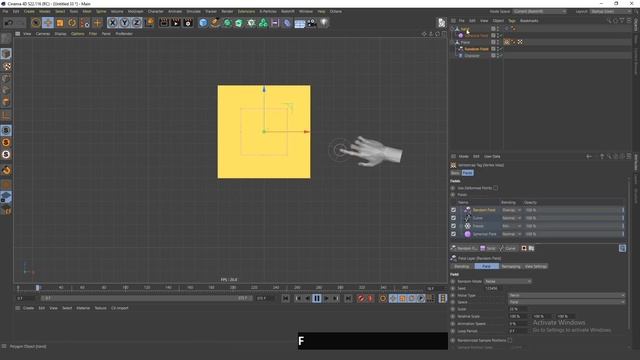
Task: Select the Basic tab of vertex map tag
Action: (x=456, y=173)
